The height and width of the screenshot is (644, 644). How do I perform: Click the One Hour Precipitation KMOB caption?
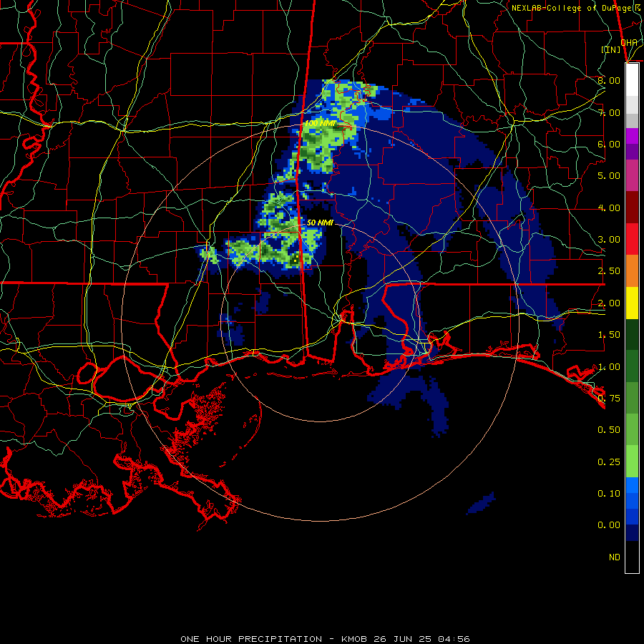click(x=325, y=639)
